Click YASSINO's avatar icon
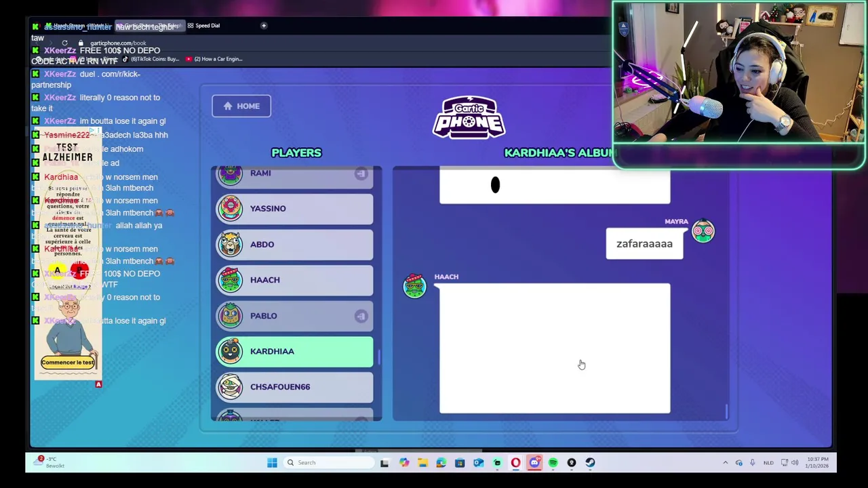The height and width of the screenshot is (488, 868). (x=231, y=209)
